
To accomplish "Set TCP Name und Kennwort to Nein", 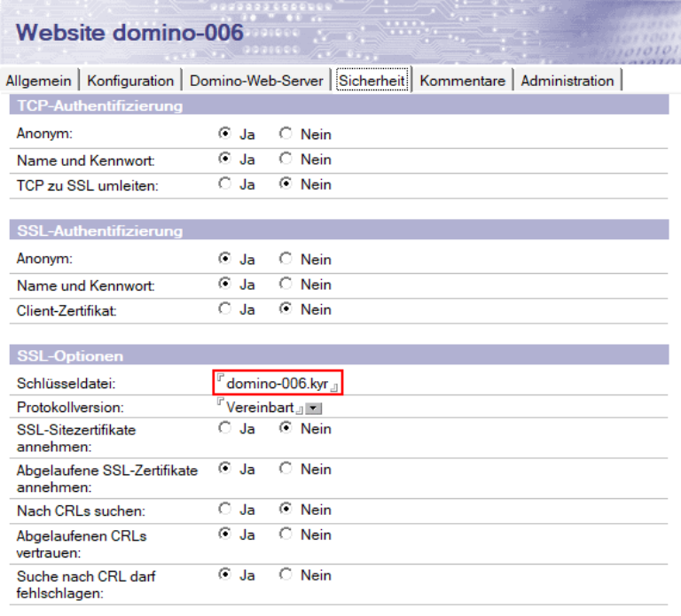I will [286, 159].
